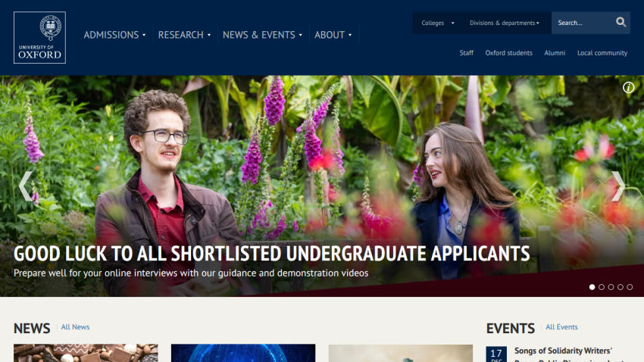Screen dimensions: 644x362
Task: Select the second carousel dot
Action: click(602, 287)
